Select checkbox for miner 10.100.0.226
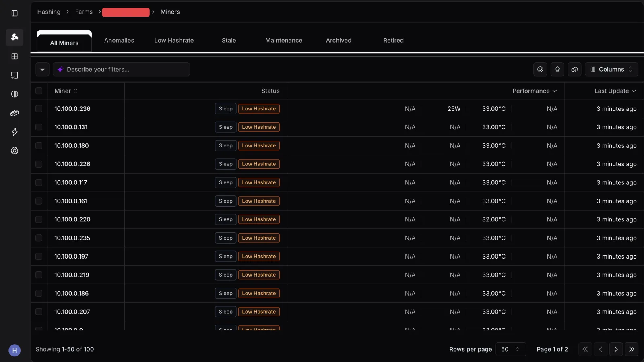Viewport: 644px width, 362px height. [x=39, y=164]
